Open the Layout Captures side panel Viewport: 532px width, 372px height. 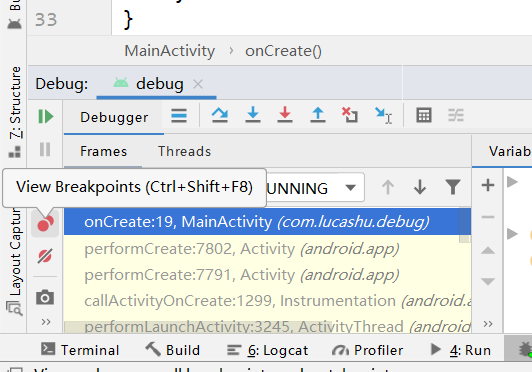(15, 261)
